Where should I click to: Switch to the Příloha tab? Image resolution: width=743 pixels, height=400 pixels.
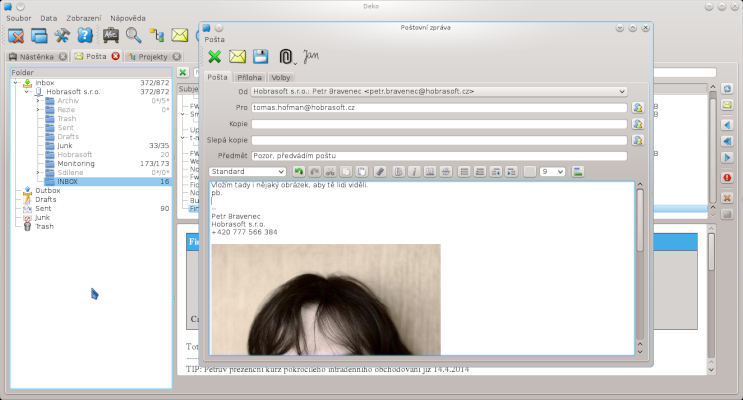point(250,76)
